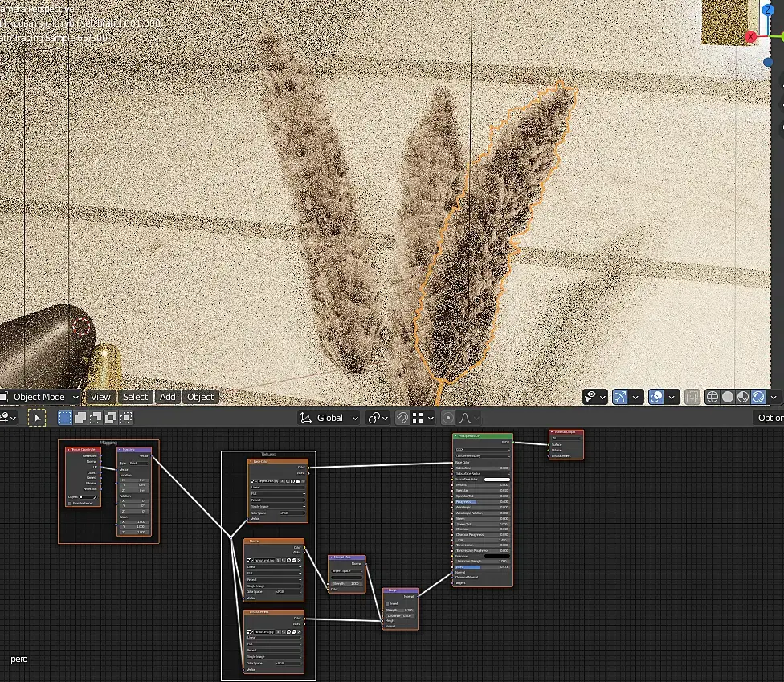Choose the intersect selection mode icon

(126, 418)
